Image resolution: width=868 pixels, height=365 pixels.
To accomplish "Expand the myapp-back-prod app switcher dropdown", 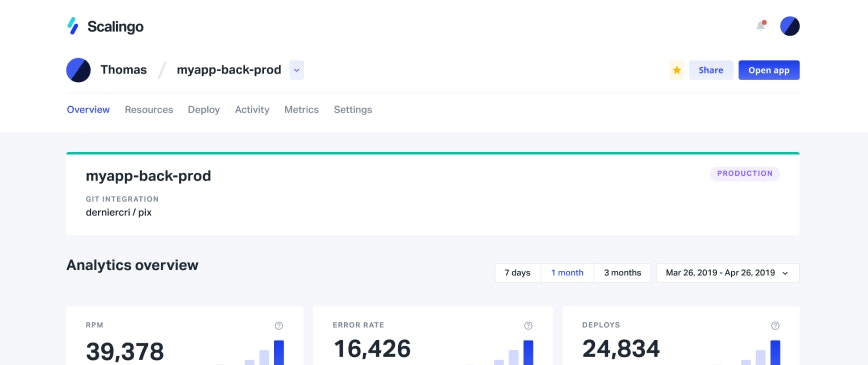I will 296,70.
